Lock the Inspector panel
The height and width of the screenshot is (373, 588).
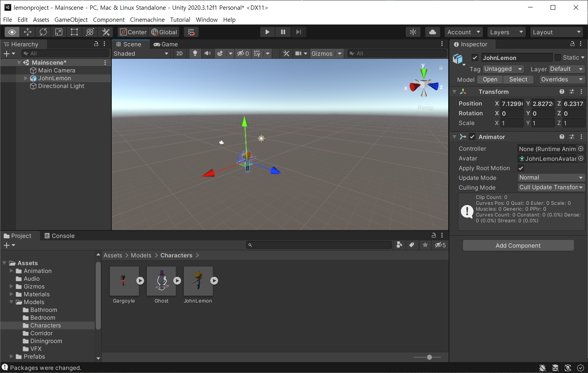pos(572,44)
